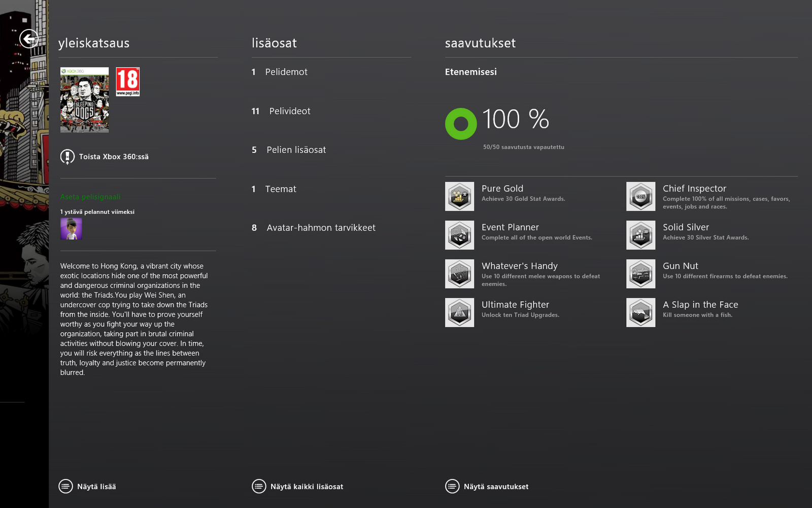
Task: Click the back arrow icon
Action: point(29,39)
